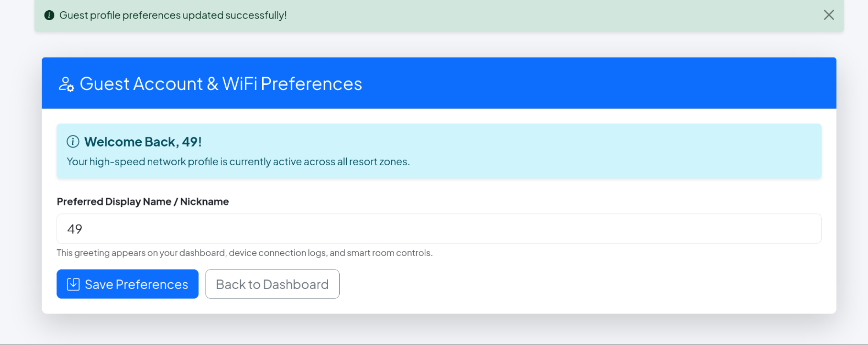Click the high-speed network profile status sentence

pyautogui.click(x=238, y=162)
